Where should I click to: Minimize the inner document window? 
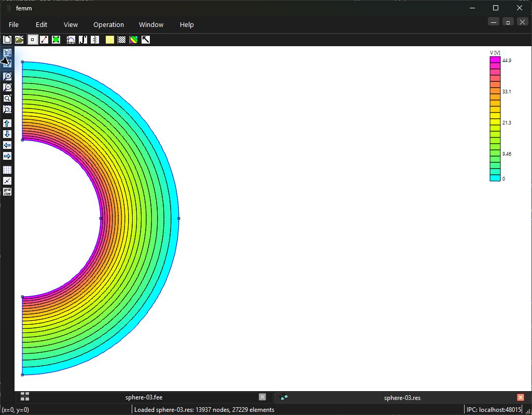point(494,22)
